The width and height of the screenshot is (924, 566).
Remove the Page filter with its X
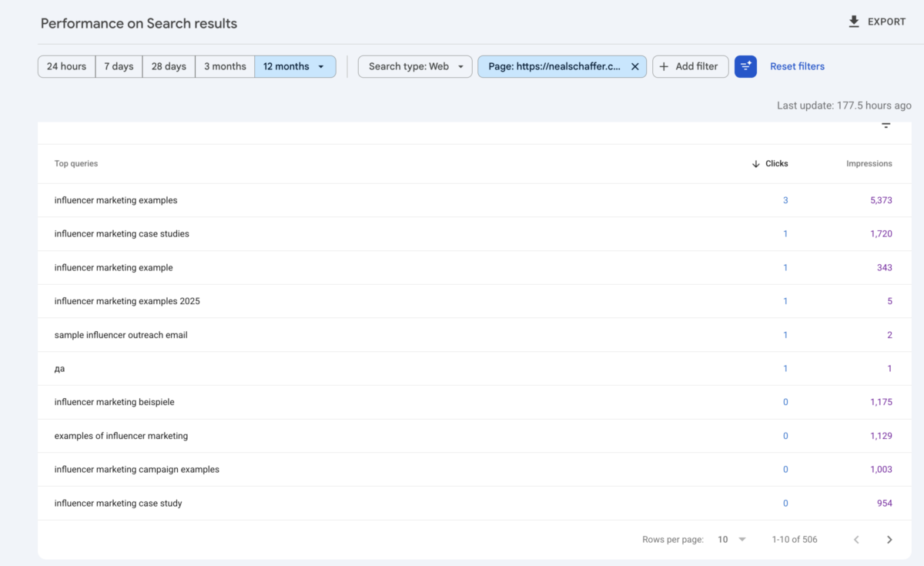coord(635,66)
